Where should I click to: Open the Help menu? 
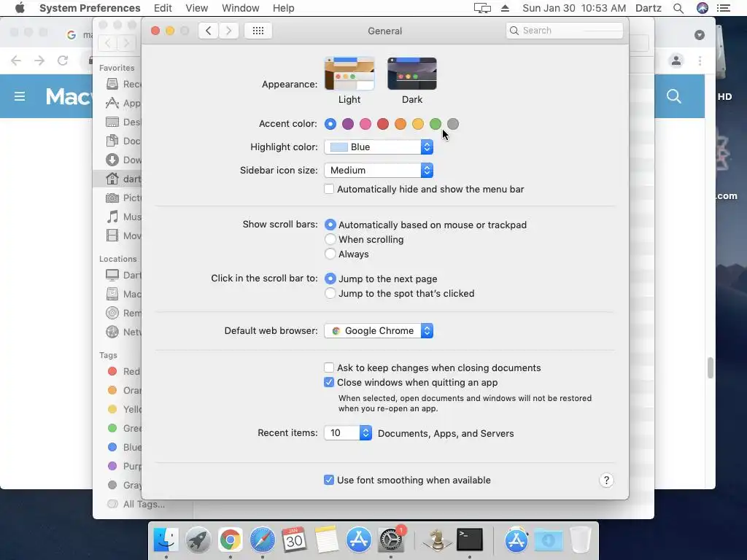pos(284,8)
